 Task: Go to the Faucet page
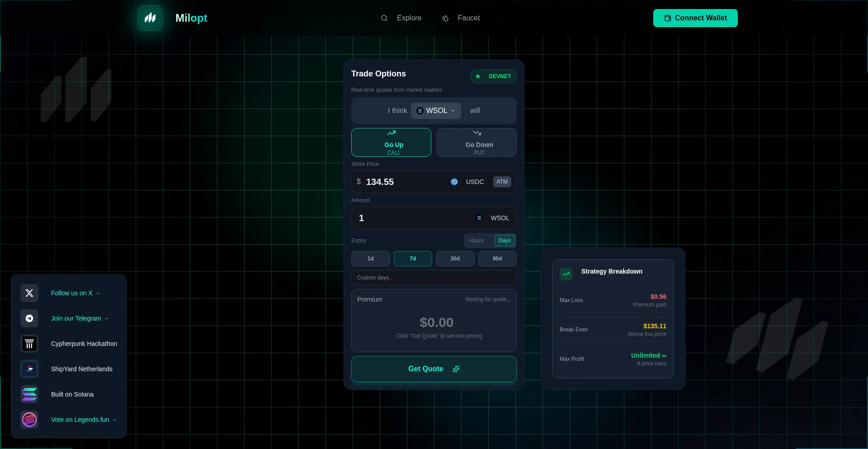[x=461, y=18]
